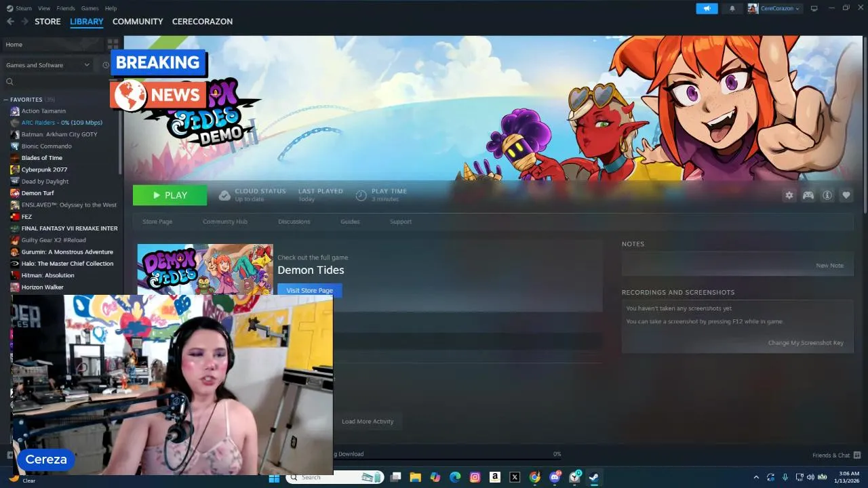Go to STORE section
The height and width of the screenshot is (488, 868).
(47, 22)
